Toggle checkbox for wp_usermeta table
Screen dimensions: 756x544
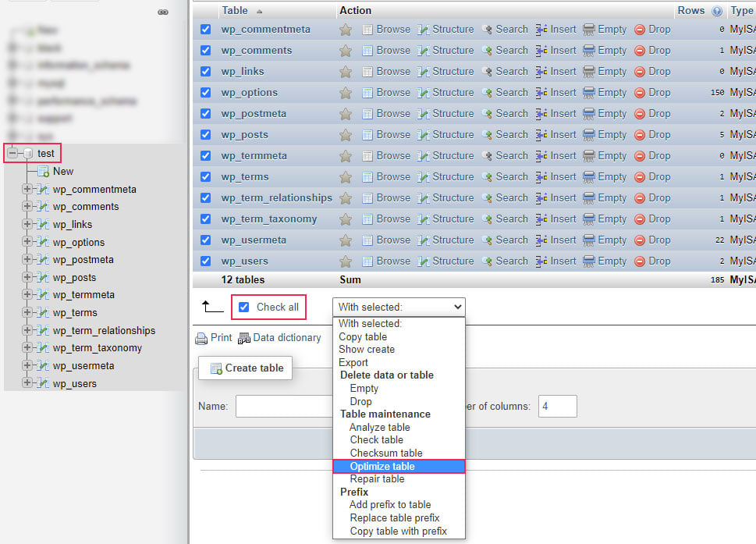pyautogui.click(x=205, y=240)
